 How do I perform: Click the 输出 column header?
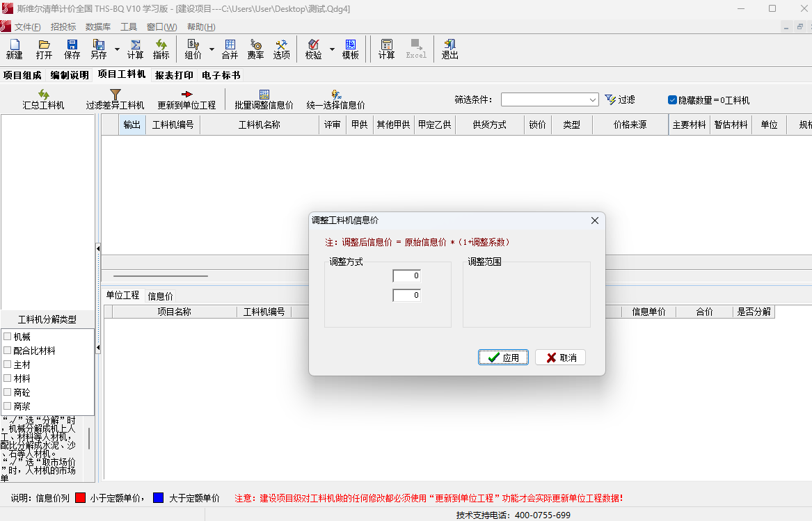(132, 125)
